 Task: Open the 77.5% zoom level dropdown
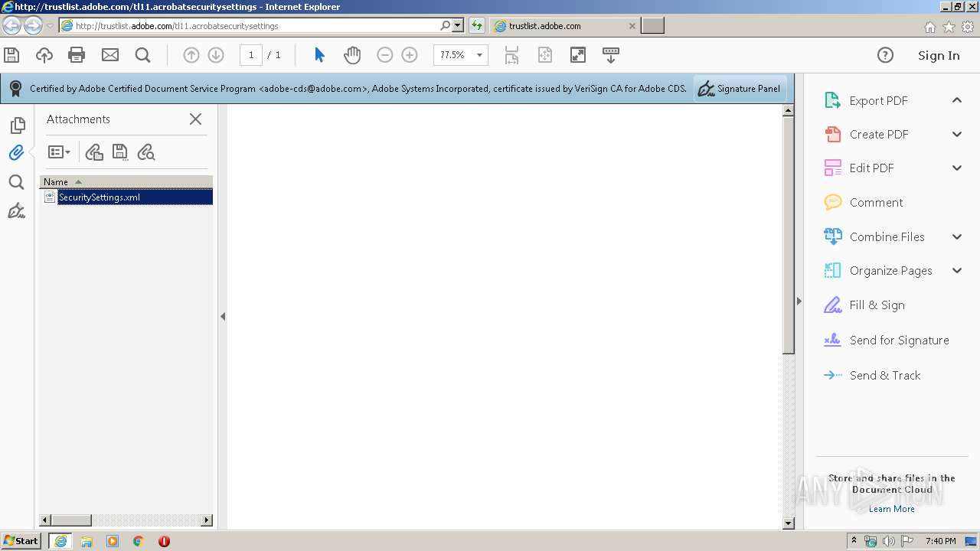point(480,55)
